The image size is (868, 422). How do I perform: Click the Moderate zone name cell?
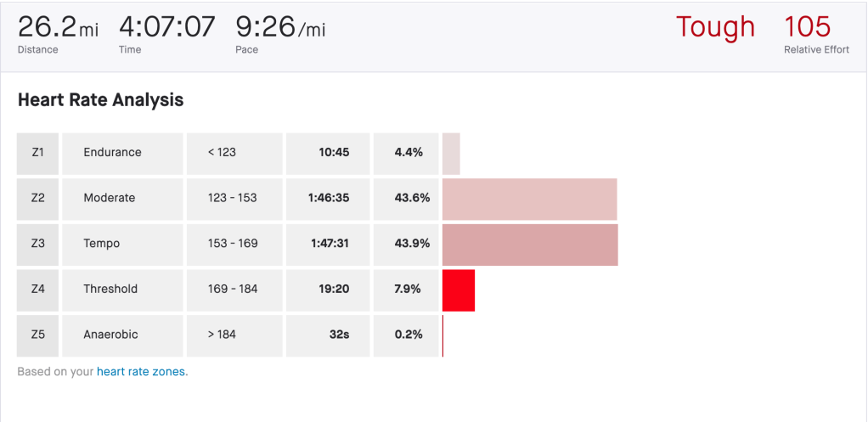[122, 199]
